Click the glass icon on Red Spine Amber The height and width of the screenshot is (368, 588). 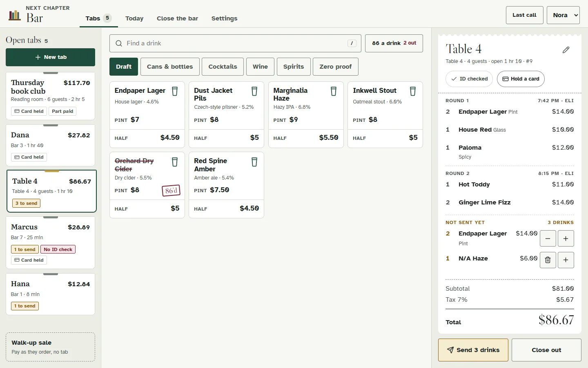tap(254, 162)
